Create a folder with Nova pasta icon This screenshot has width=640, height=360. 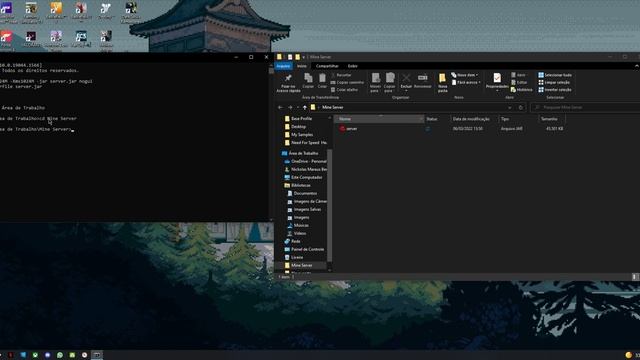pyautogui.click(x=442, y=78)
